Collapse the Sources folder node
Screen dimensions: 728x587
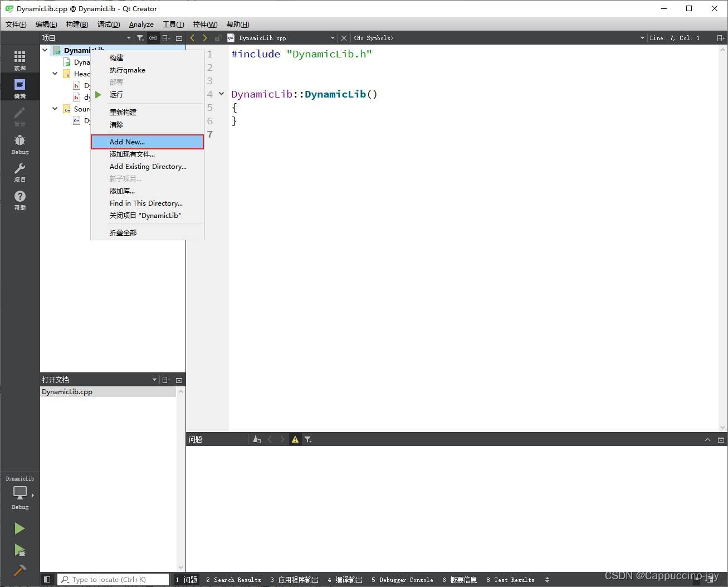(x=55, y=109)
